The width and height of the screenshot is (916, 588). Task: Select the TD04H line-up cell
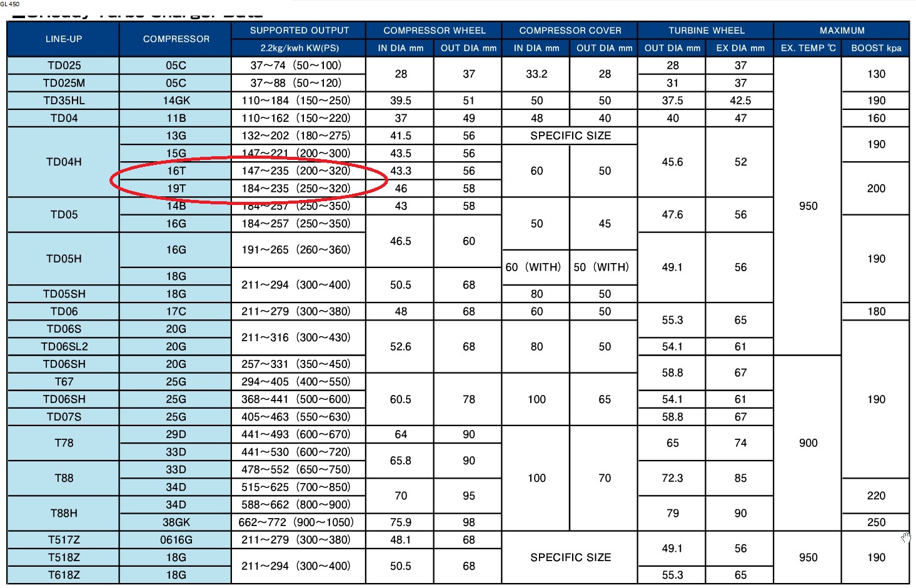(x=64, y=162)
